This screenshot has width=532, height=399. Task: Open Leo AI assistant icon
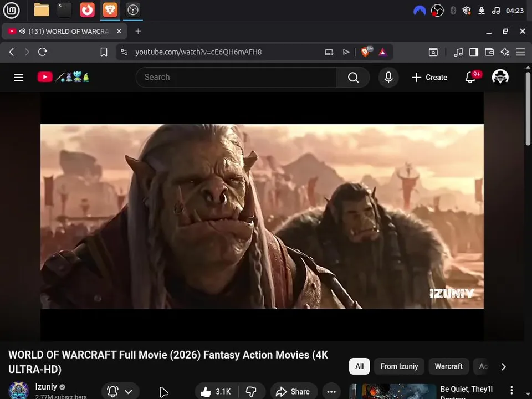tap(505, 52)
